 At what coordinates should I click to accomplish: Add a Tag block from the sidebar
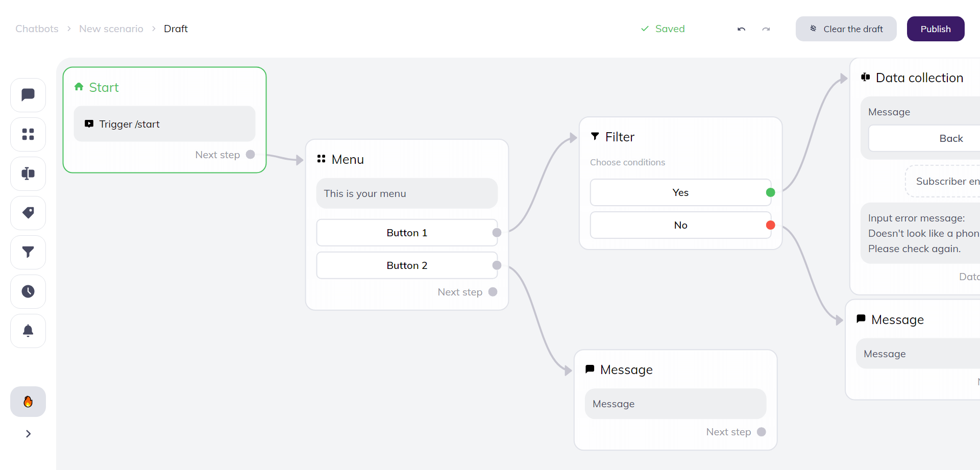[28, 213]
